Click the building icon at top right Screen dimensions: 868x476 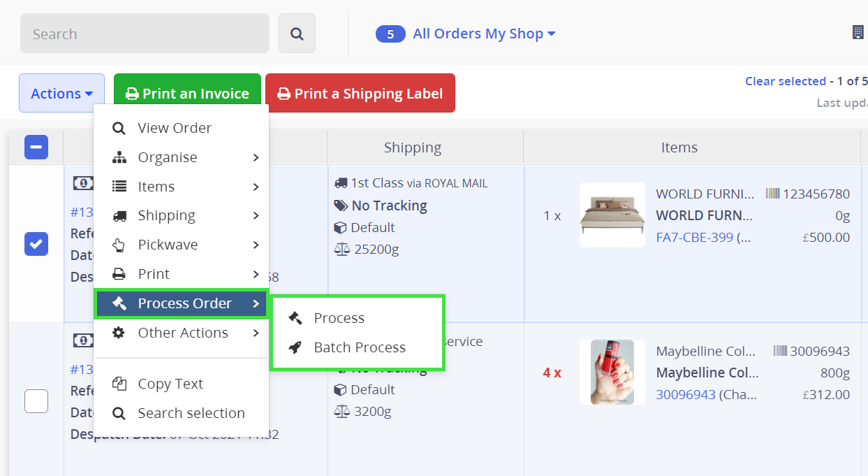click(x=858, y=32)
